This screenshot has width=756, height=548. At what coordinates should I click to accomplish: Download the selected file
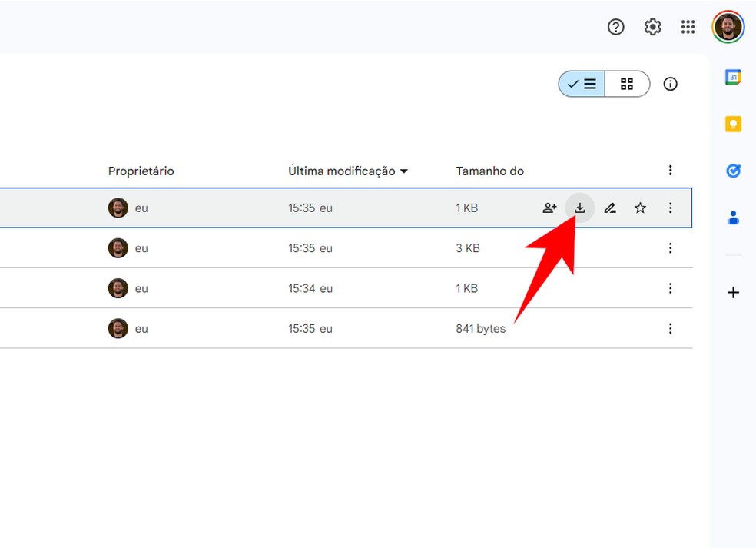tap(579, 208)
